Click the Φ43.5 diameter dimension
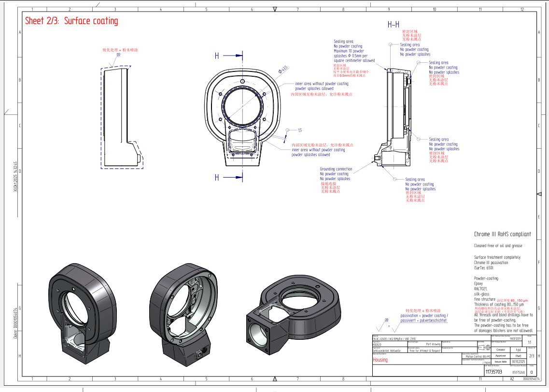Image resolution: width=549 pixels, height=392 pixels. [282, 70]
